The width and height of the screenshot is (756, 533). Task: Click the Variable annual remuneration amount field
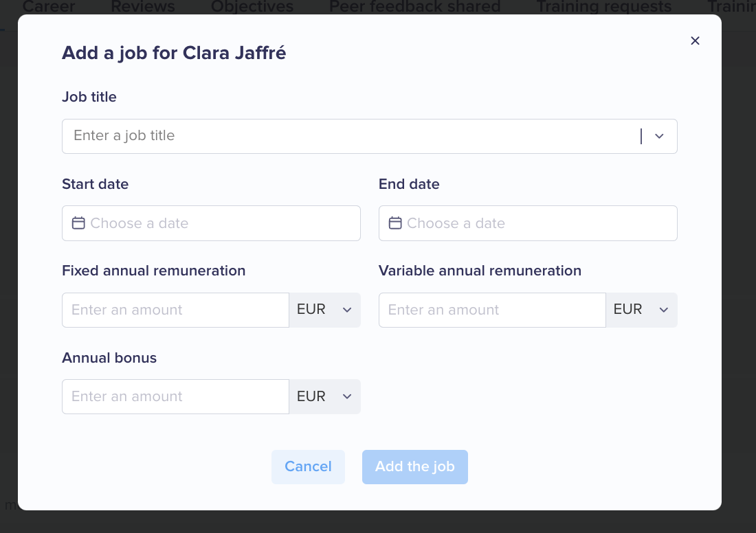pos(492,310)
